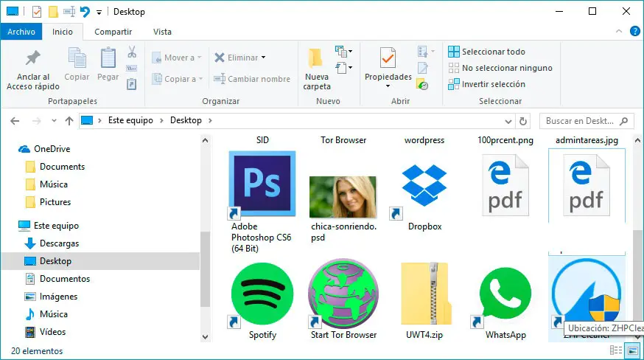Click Cambiar nombre button
Viewport: 644px width, 360px height.
click(x=252, y=79)
